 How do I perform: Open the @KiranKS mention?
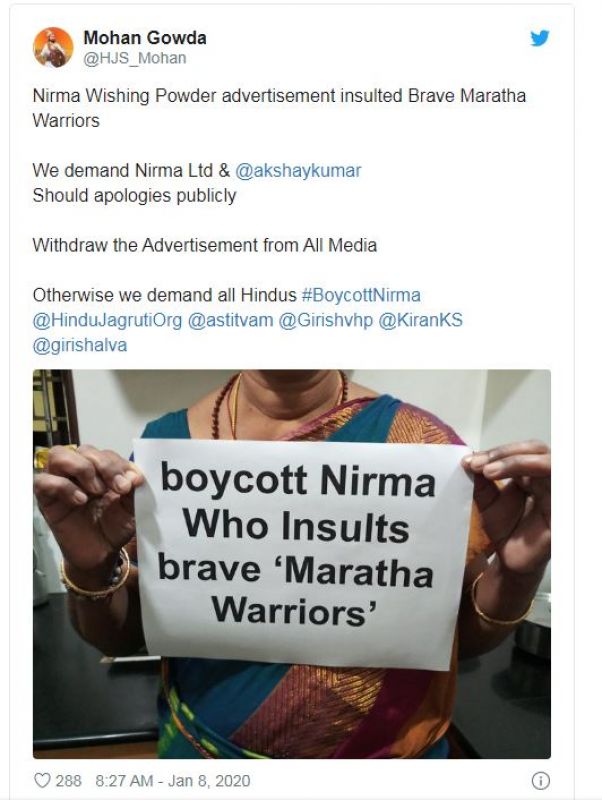pyautogui.click(x=420, y=320)
